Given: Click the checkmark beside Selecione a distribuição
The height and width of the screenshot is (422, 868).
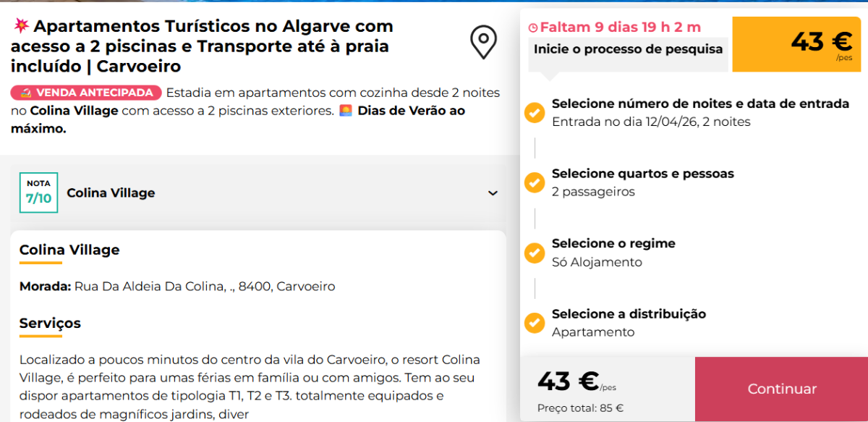Looking at the screenshot, I should [x=535, y=322].
